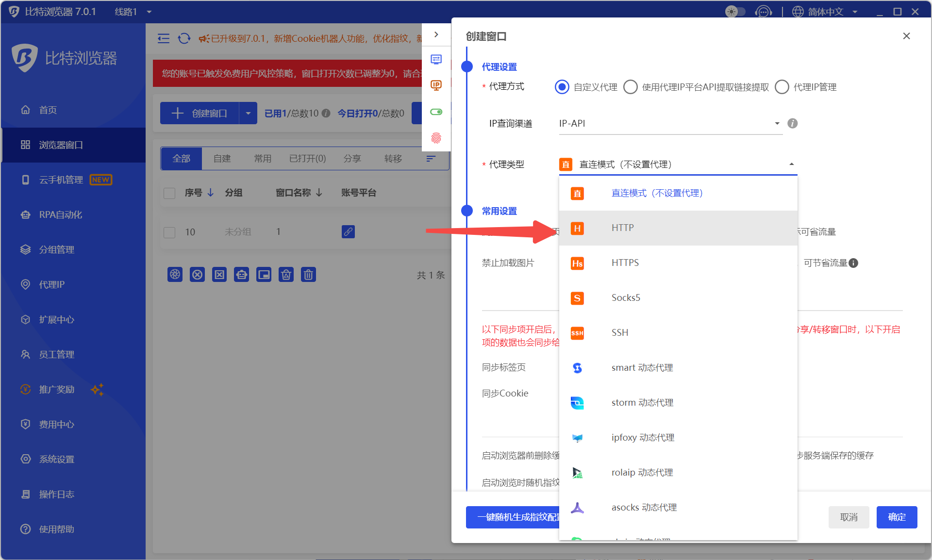932x560 pixels.
Task: Click the link icon in window row 10
Action: click(348, 232)
